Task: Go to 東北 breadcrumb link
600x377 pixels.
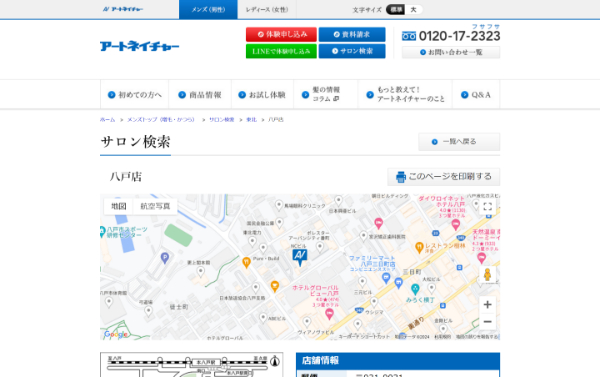Action: pos(251,120)
